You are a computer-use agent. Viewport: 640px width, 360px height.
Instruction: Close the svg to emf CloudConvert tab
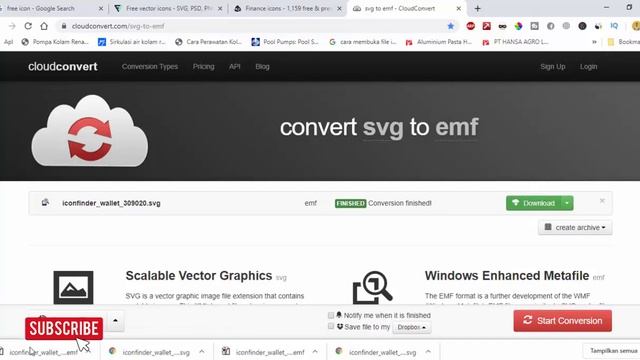459,8
